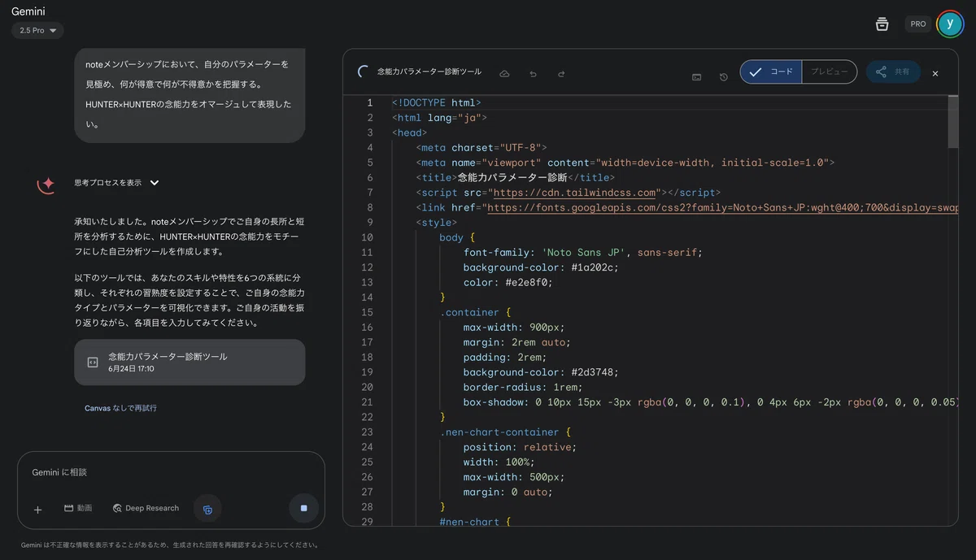Click the user prompt message bubble
The width and height of the screenshot is (976, 560).
pos(190,94)
